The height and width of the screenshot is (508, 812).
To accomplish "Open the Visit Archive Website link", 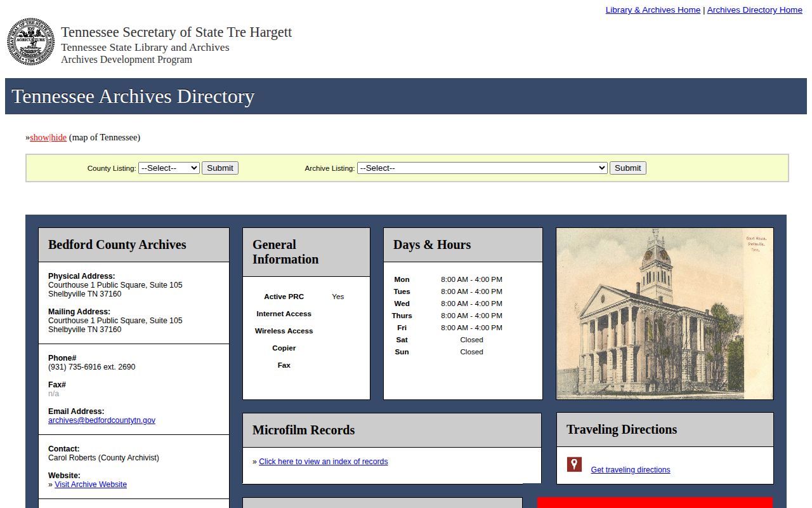I will (x=91, y=485).
